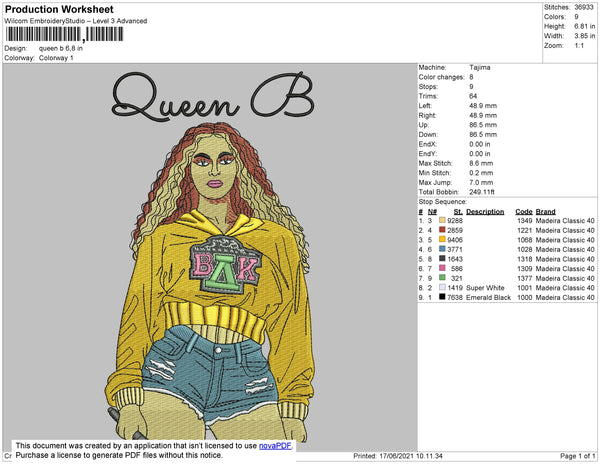The width and height of the screenshot is (600, 464).
Task: Select the EndY value '0.00 in'
Action: [x=480, y=154]
